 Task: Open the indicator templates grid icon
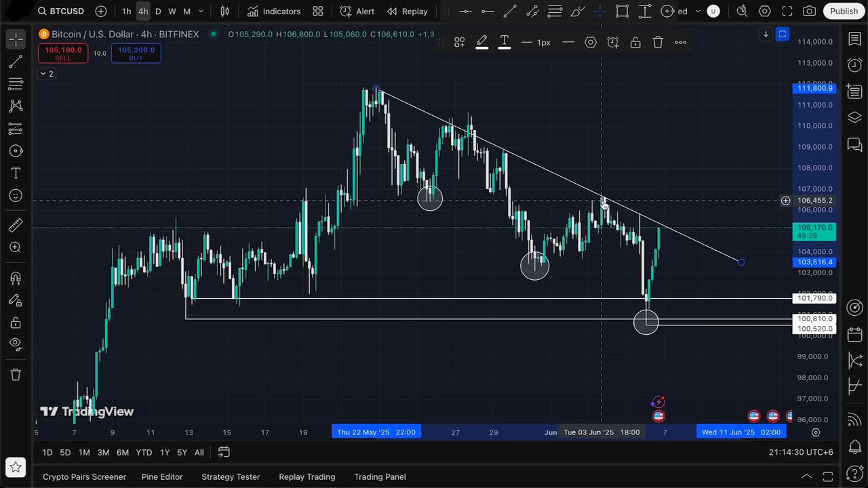[317, 11]
